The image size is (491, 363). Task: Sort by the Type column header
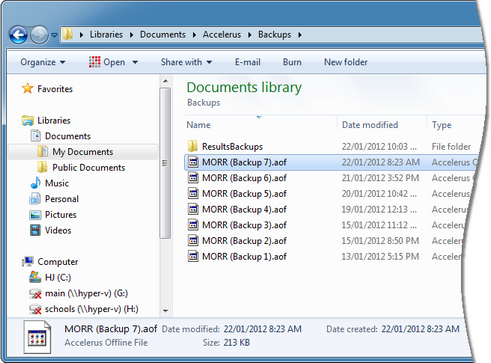click(x=442, y=125)
